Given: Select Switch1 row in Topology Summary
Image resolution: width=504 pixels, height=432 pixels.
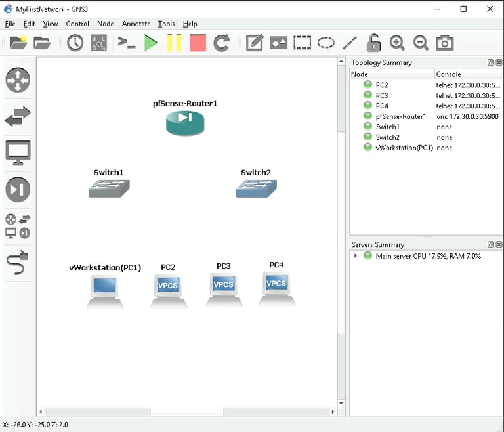Looking at the screenshot, I should (x=426, y=127).
